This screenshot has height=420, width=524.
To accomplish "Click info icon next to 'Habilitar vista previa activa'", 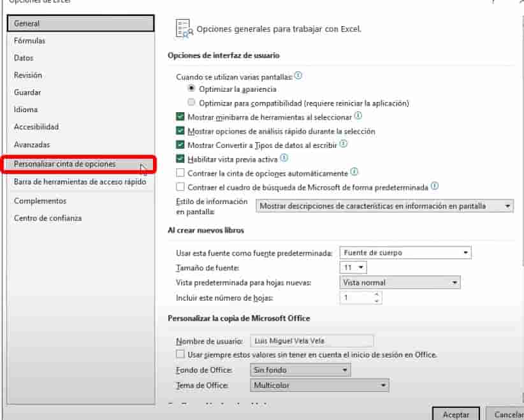I will point(284,158).
